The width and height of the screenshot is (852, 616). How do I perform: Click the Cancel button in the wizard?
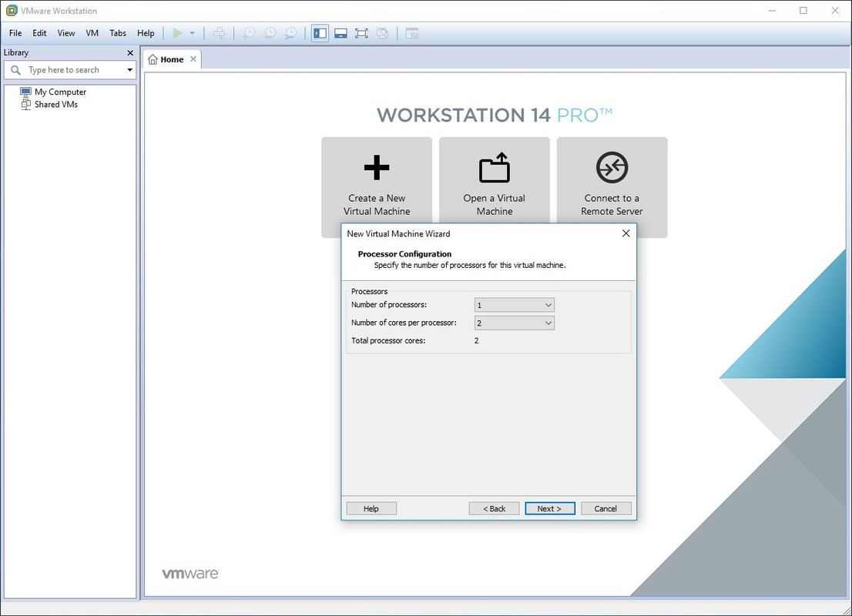tap(605, 508)
